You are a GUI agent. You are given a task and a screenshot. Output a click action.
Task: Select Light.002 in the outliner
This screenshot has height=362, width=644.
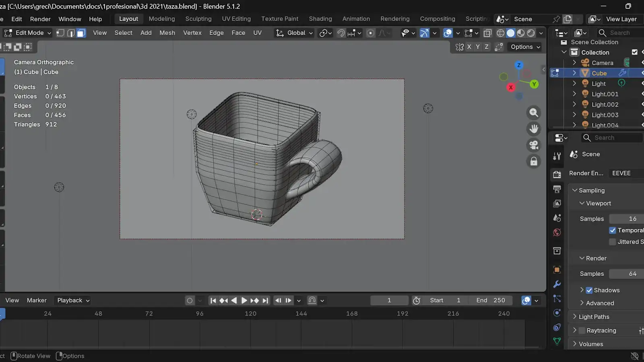coord(605,105)
